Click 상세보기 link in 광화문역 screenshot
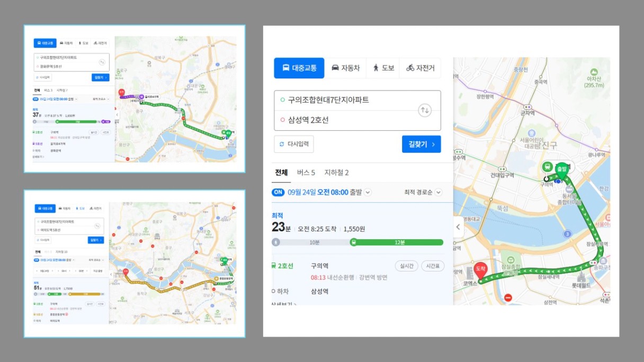The image size is (644, 362). point(38,156)
